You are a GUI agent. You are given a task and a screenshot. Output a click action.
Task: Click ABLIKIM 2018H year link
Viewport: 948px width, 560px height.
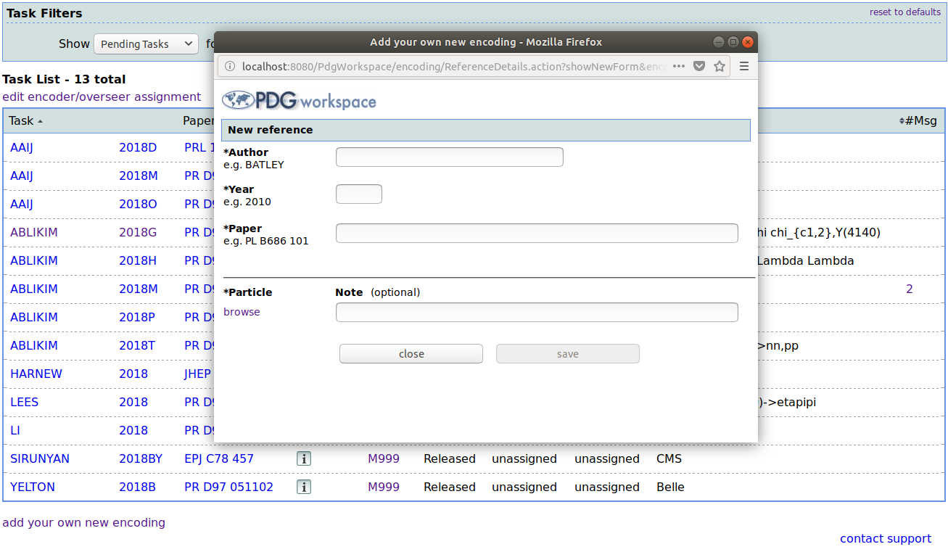pos(138,260)
